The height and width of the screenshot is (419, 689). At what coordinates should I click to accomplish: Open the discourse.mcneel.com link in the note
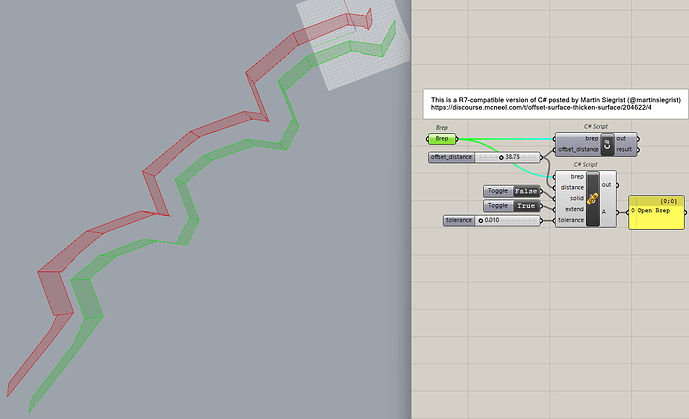tap(541, 108)
